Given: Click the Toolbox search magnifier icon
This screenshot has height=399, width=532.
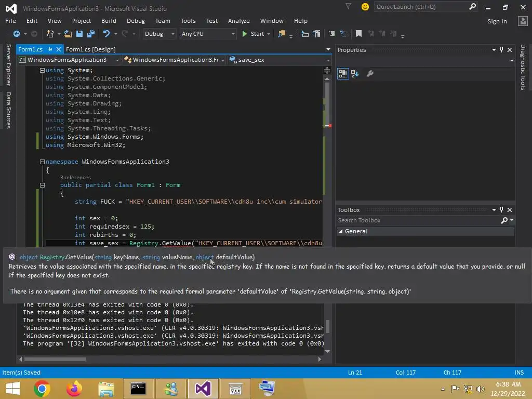Looking at the screenshot, I should coord(504,220).
